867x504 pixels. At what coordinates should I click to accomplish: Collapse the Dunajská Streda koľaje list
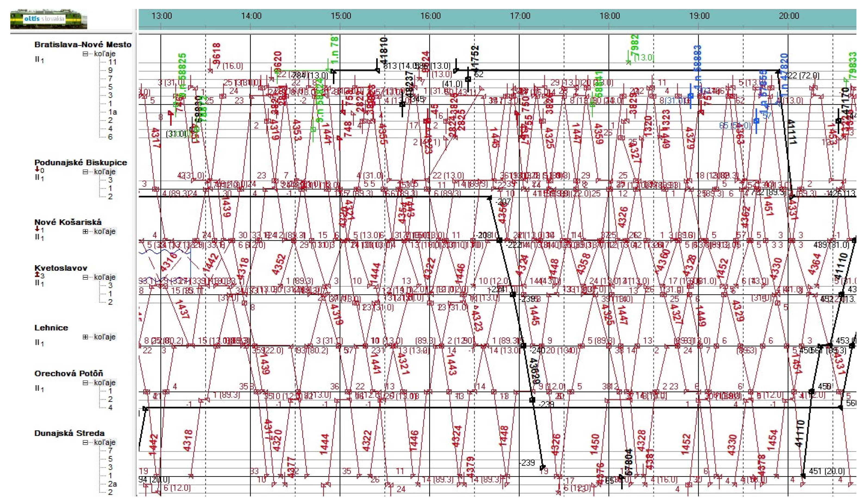85,442
